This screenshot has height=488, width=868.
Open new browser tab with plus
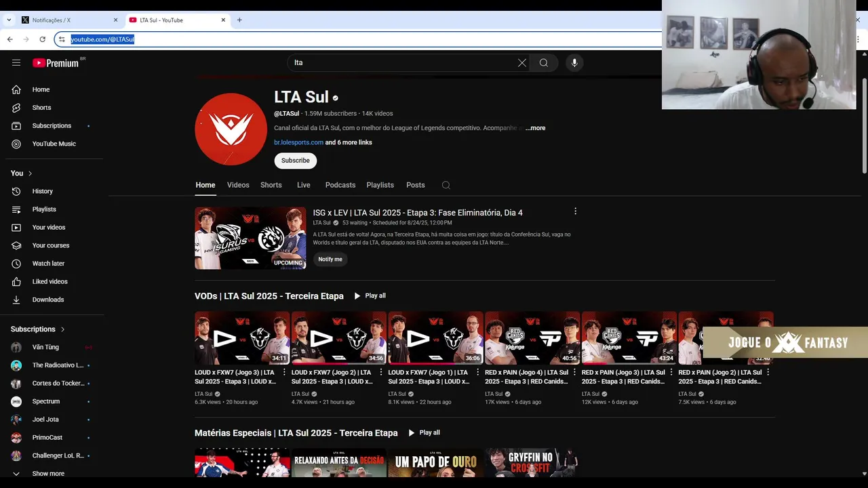239,20
